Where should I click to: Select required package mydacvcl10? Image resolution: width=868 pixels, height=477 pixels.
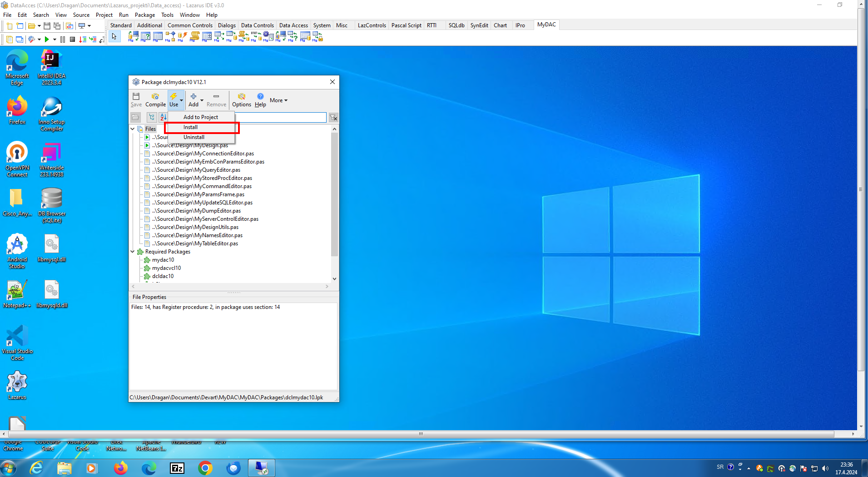click(166, 268)
